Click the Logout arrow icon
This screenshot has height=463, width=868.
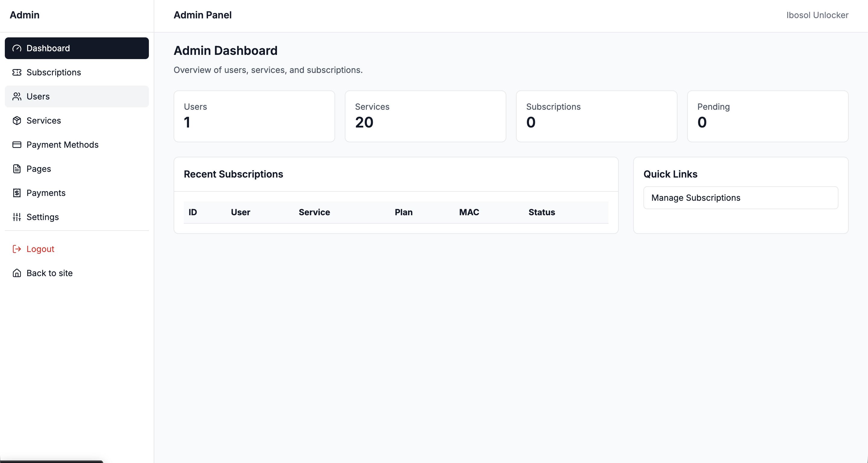pyautogui.click(x=17, y=249)
